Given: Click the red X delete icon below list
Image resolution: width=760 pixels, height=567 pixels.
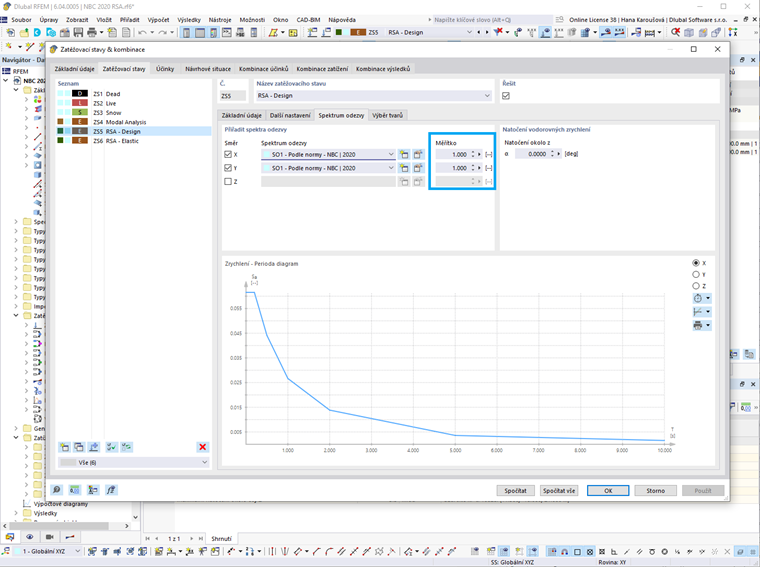Looking at the screenshot, I should pyautogui.click(x=203, y=447).
